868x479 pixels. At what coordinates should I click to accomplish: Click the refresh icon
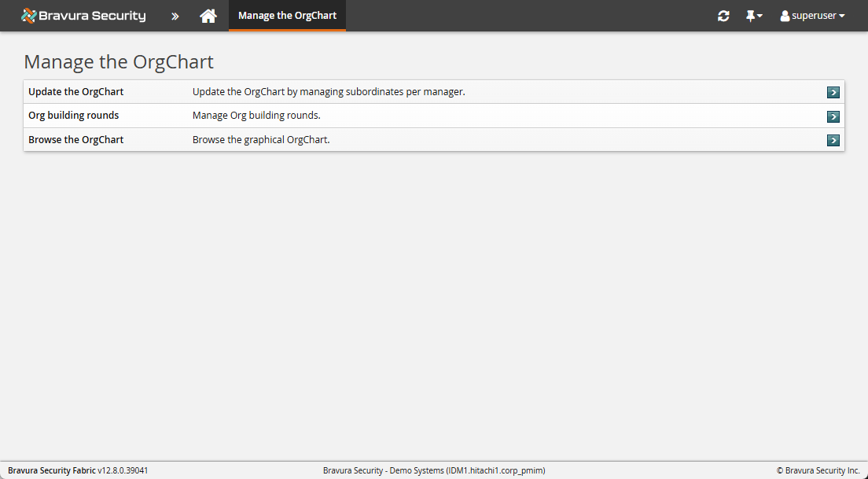tap(723, 15)
